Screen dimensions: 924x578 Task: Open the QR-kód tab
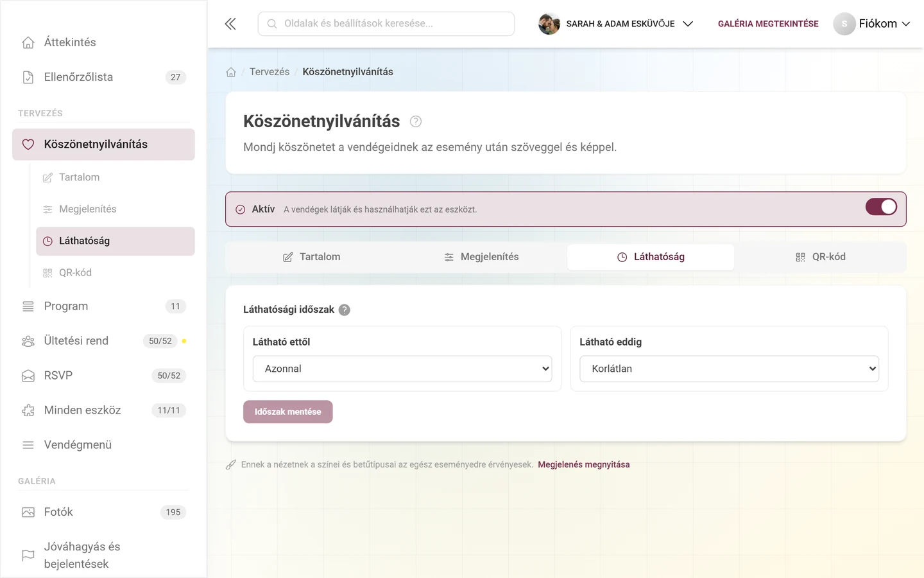[x=820, y=257]
